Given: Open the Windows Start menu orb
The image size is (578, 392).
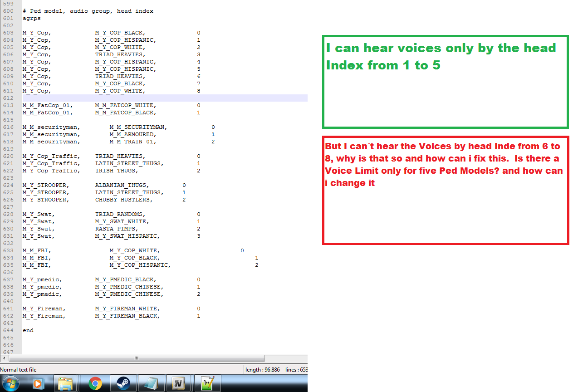Looking at the screenshot, I should [x=10, y=383].
